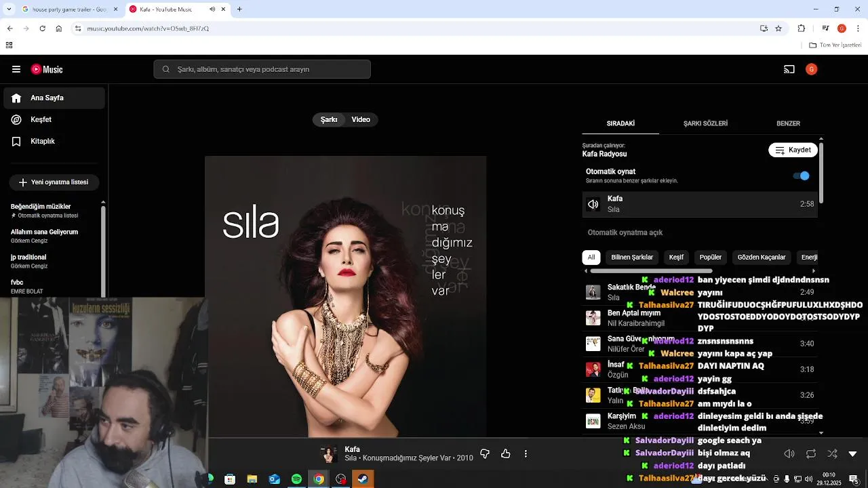Play Yalın song thumbnail in queue

click(x=593, y=395)
